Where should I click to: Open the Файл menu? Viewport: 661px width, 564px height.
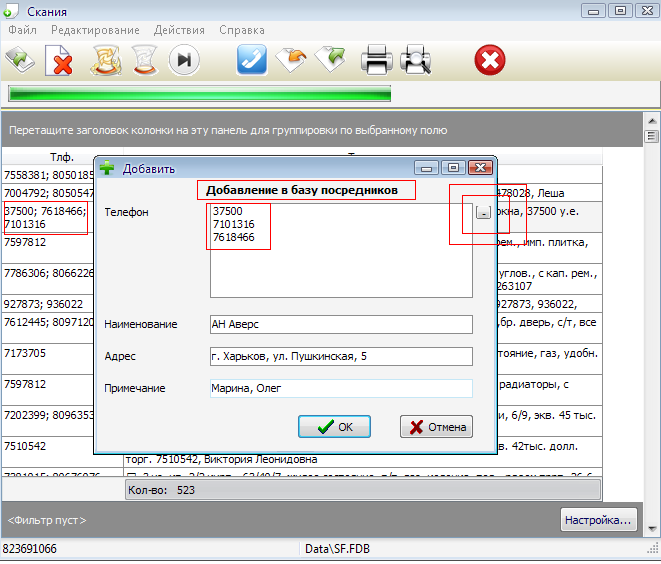point(22,30)
